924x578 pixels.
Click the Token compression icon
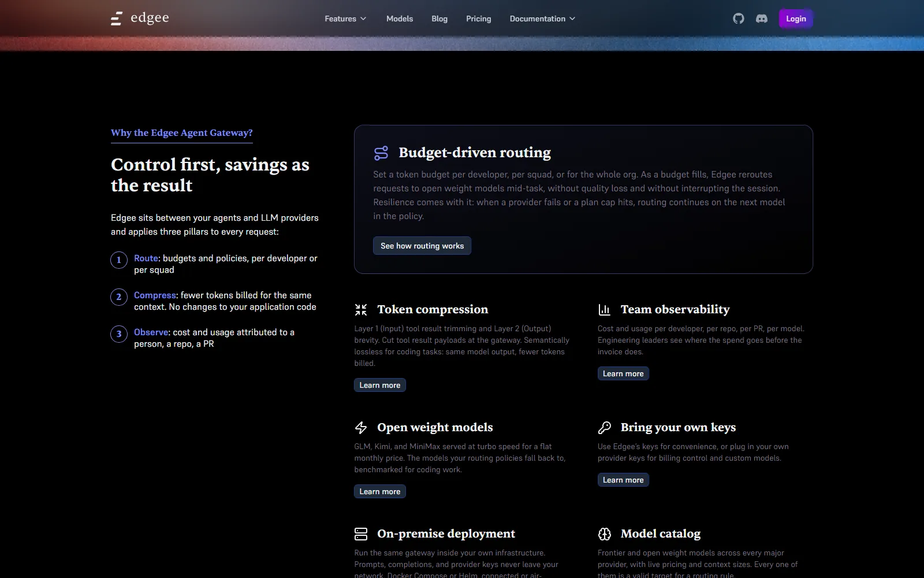click(361, 310)
